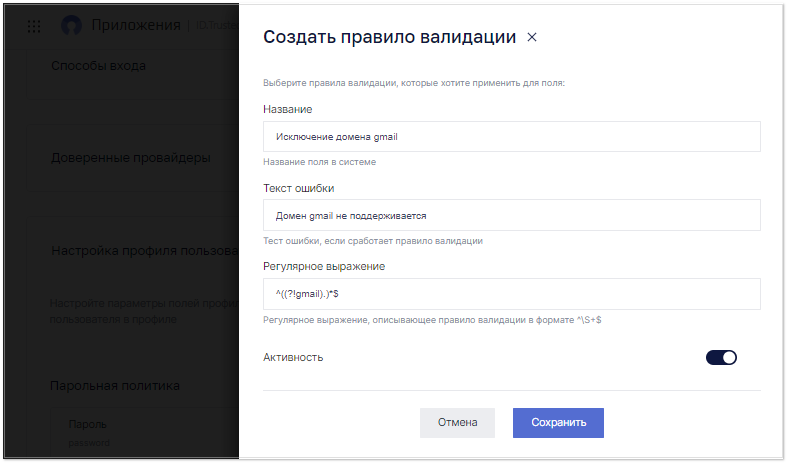Click the application logo avatar
Image resolution: width=787 pixels, height=463 pixels.
tap(71, 25)
